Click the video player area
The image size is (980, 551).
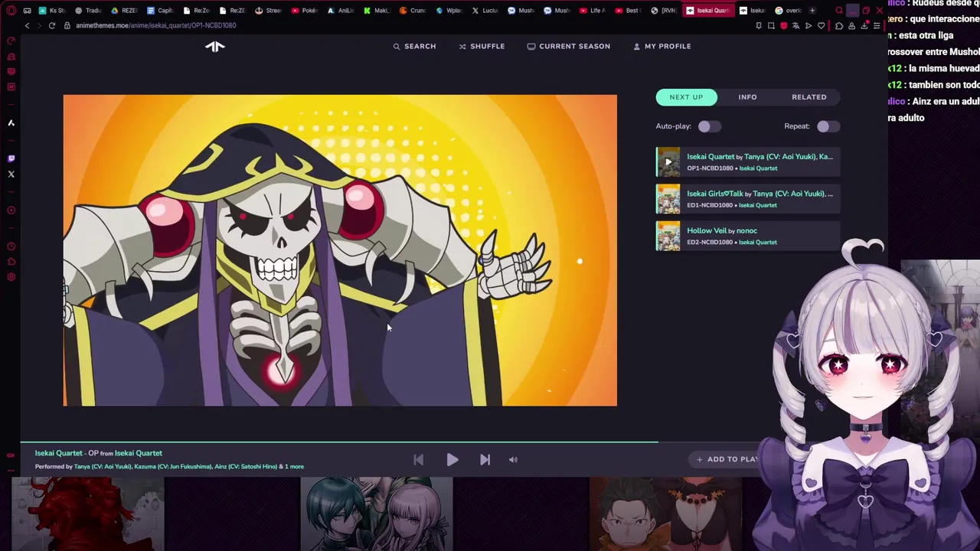pos(340,250)
